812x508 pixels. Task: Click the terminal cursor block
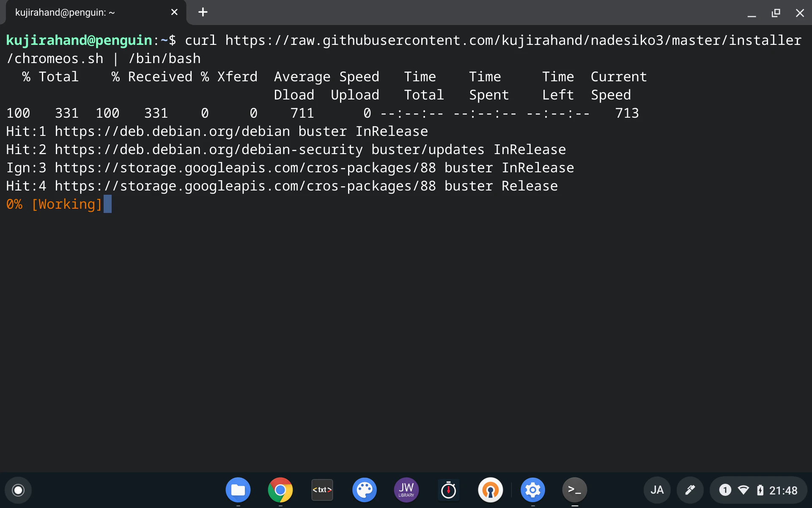[107, 204]
